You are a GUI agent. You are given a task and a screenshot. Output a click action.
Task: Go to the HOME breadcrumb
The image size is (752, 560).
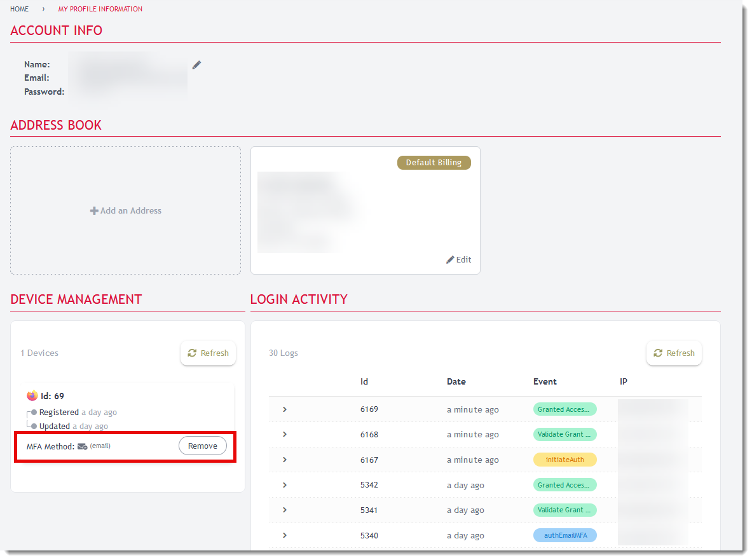click(19, 9)
